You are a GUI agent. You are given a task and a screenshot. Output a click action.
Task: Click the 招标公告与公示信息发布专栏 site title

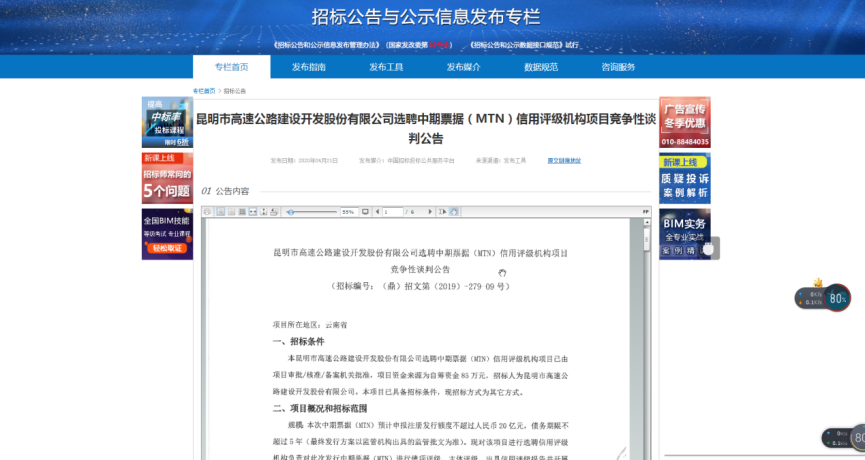[x=425, y=17]
